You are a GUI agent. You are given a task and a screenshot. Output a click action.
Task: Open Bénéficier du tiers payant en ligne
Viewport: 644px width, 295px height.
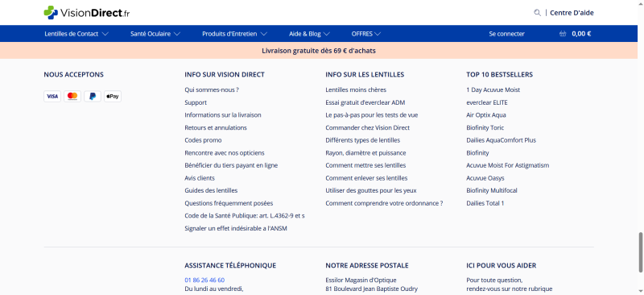[231, 165]
